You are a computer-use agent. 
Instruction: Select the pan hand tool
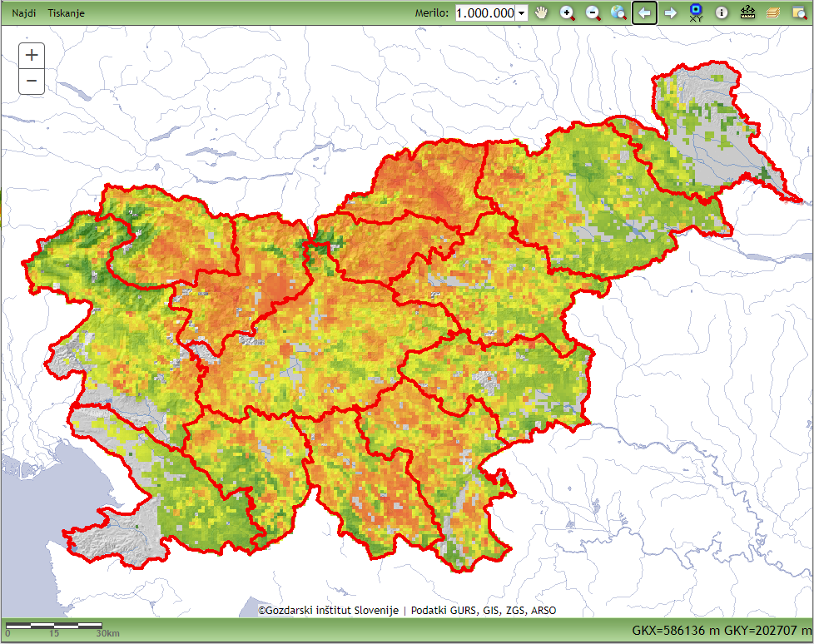pyautogui.click(x=542, y=12)
